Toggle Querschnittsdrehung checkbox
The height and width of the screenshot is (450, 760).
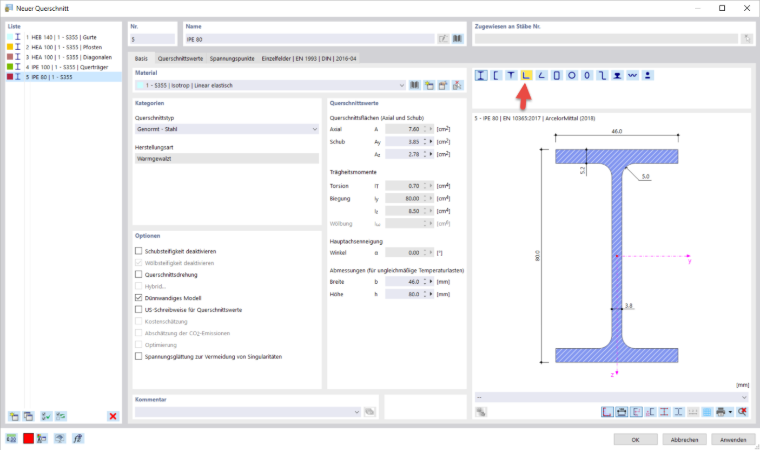point(139,274)
